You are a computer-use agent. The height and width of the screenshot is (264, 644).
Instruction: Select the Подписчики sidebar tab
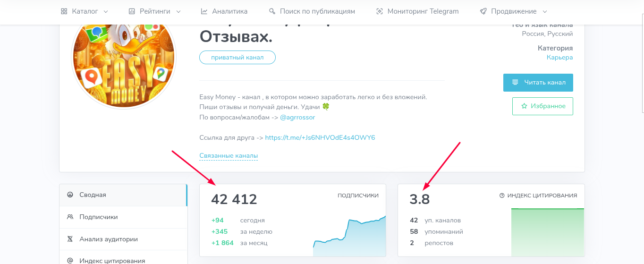tap(123, 217)
